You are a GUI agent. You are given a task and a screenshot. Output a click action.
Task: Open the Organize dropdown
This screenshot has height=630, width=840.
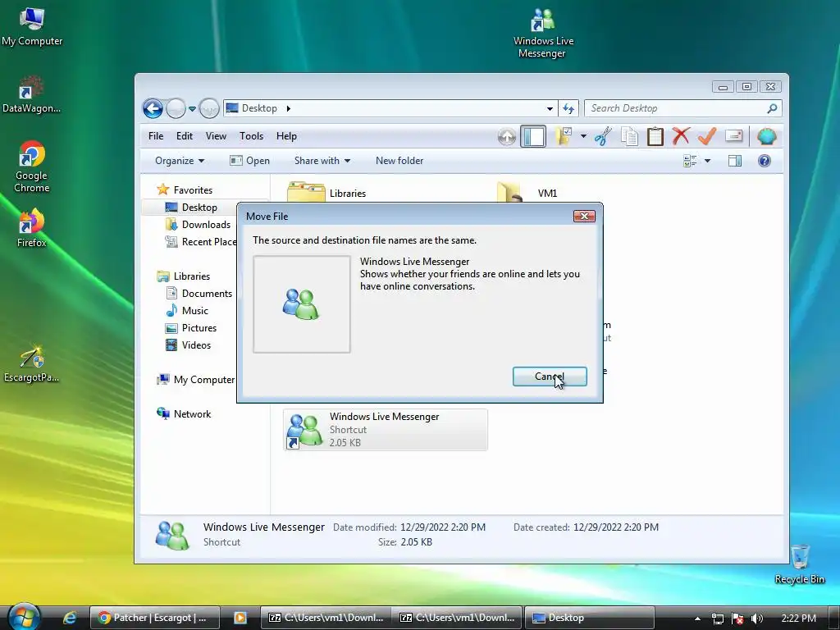[180, 161]
